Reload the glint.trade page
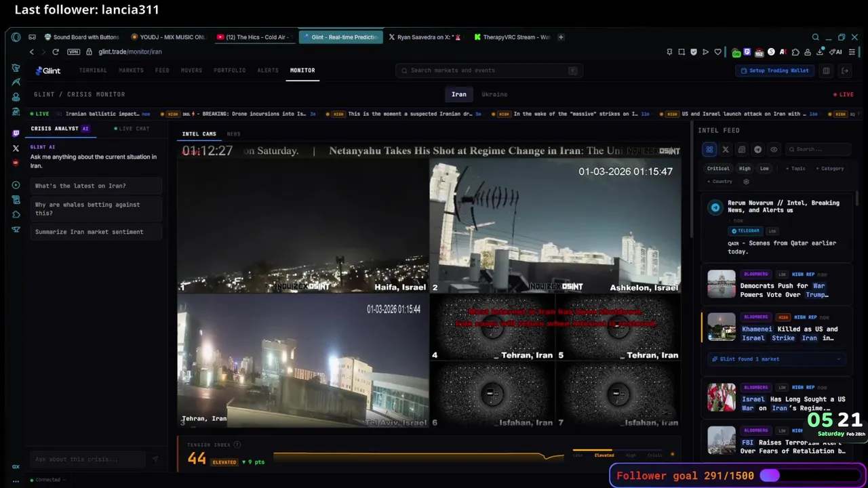Screen dimensions: 868x488 56,52
